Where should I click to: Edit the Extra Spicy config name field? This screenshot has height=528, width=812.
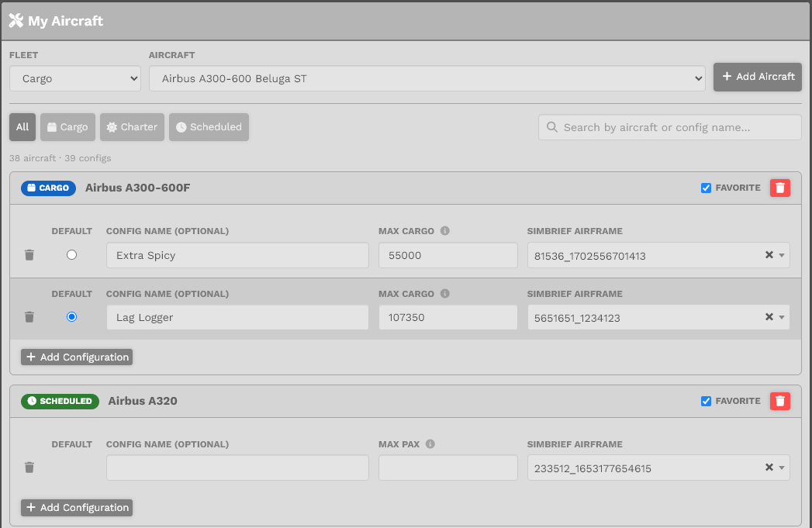click(x=237, y=255)
